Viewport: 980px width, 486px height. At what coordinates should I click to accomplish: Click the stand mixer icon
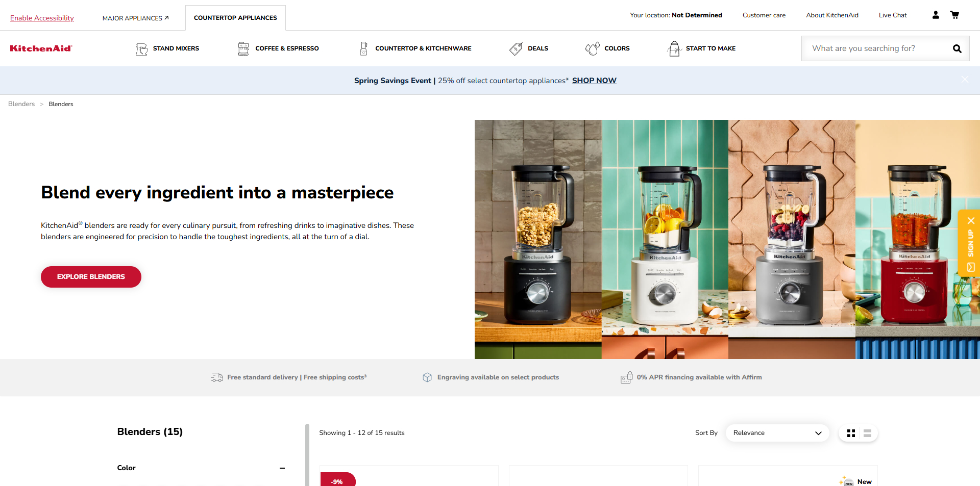coord(141,49)
